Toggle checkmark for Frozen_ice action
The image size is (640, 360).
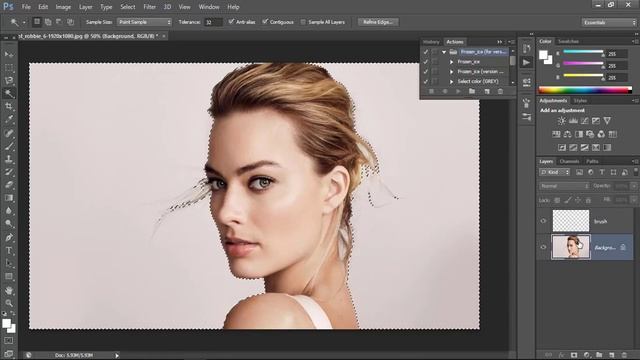click(x=426, y=62)
